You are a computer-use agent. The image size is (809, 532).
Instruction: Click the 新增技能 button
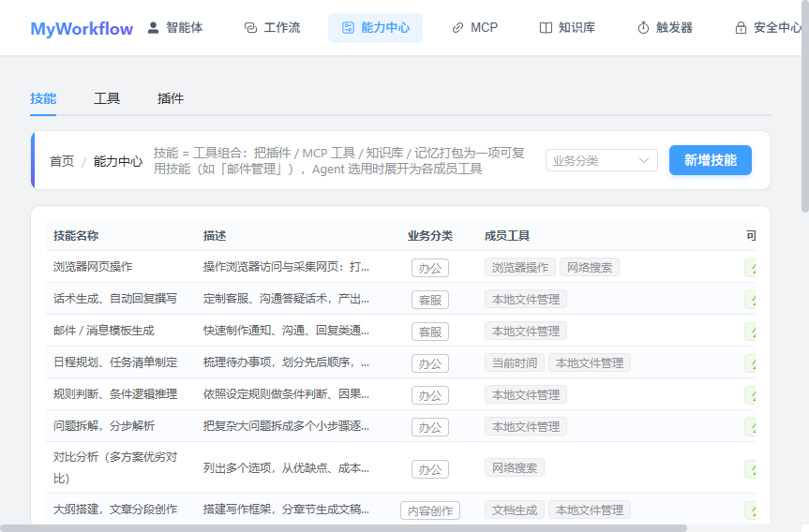click(x=711, y=160)
